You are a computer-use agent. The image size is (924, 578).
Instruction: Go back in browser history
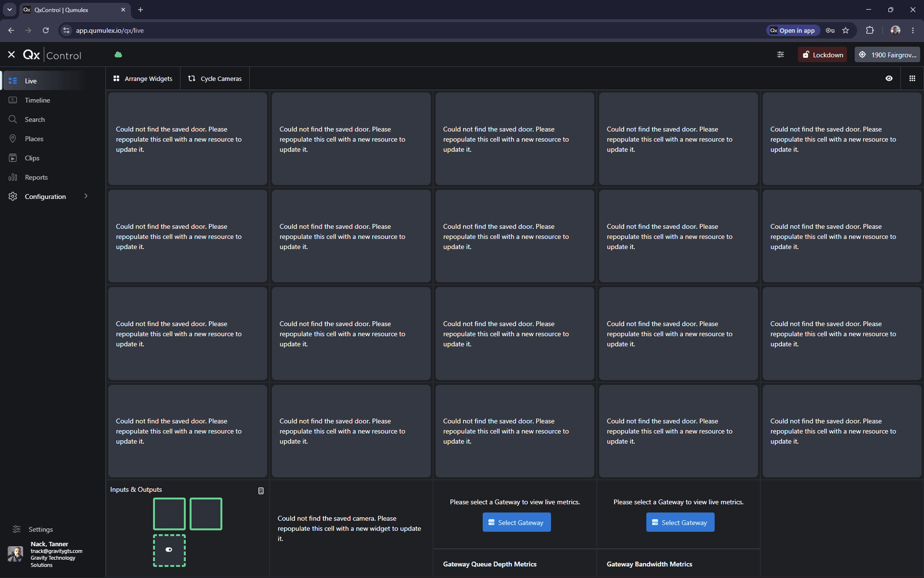11,30
